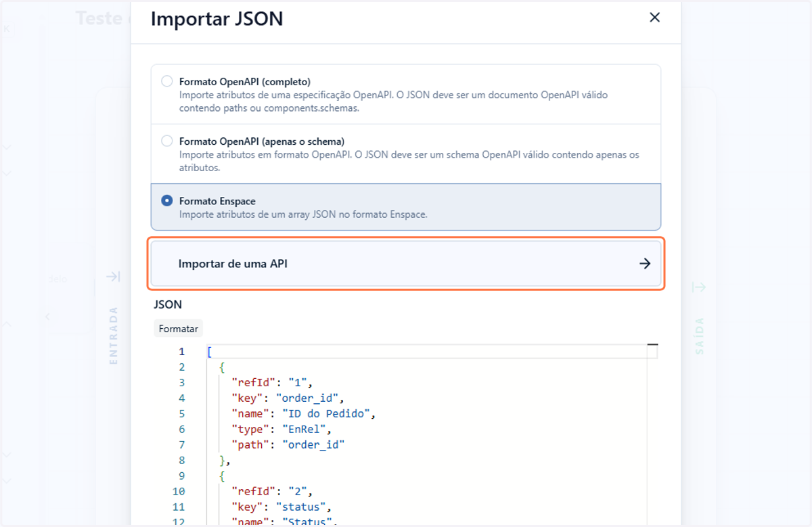The width and height of the screenshot is (812, 527).
Task: Open Importar de uma API
Action: pos(406,264)
